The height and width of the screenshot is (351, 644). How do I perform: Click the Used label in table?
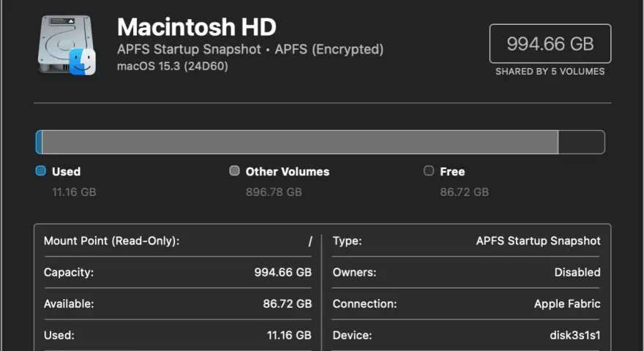59,336
